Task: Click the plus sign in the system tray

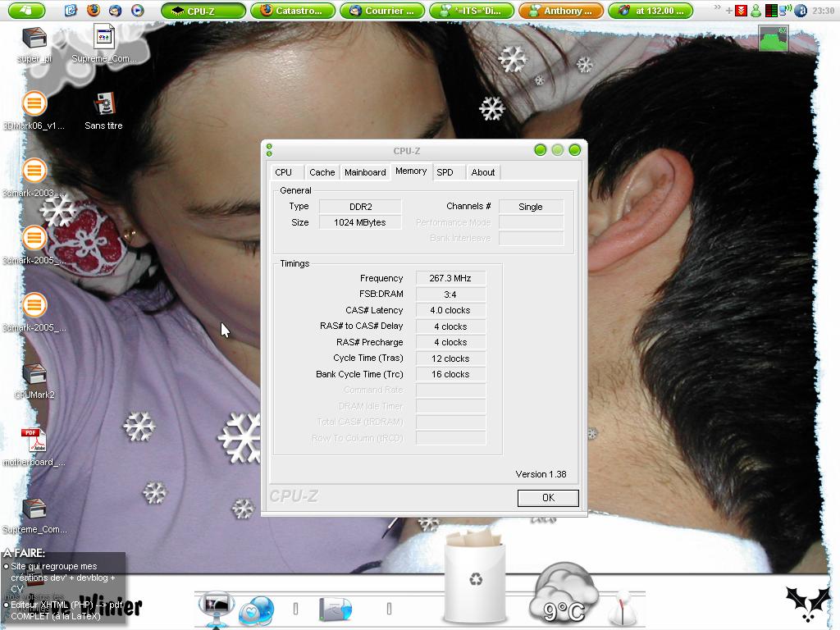Action: coord(728,11)
